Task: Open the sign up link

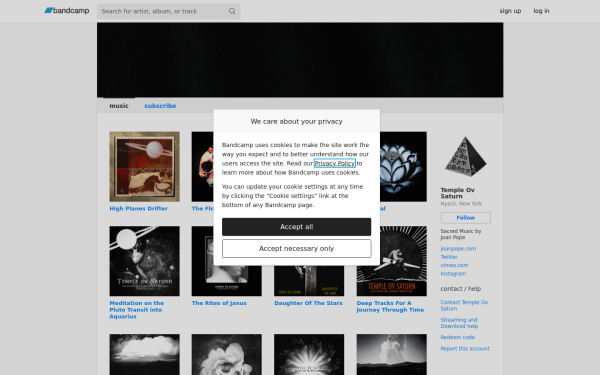Action: 510,11
